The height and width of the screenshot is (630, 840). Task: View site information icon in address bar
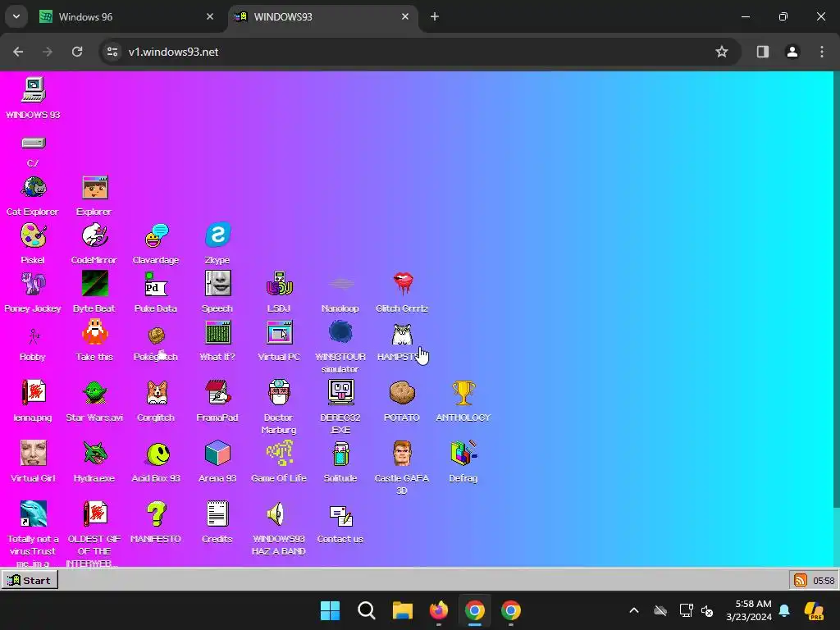(x=112, y=52)
